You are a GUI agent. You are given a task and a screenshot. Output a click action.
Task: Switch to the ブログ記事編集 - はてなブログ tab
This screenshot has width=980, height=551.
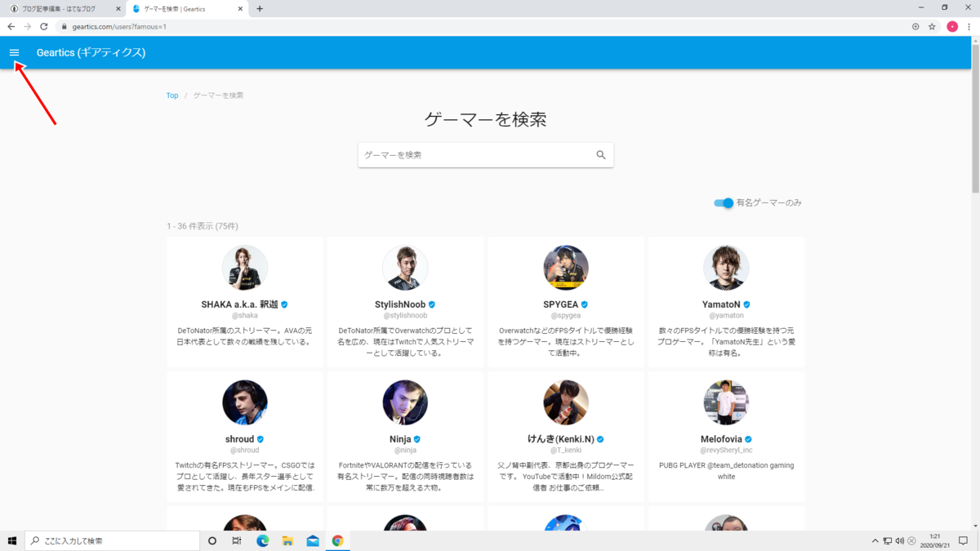[63, 9]
